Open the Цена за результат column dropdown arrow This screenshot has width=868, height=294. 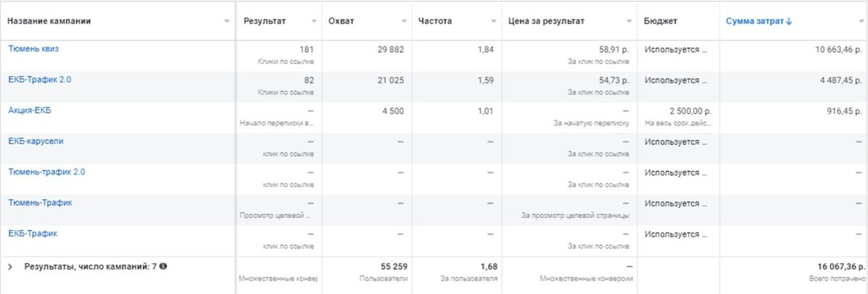coord(628,21)
